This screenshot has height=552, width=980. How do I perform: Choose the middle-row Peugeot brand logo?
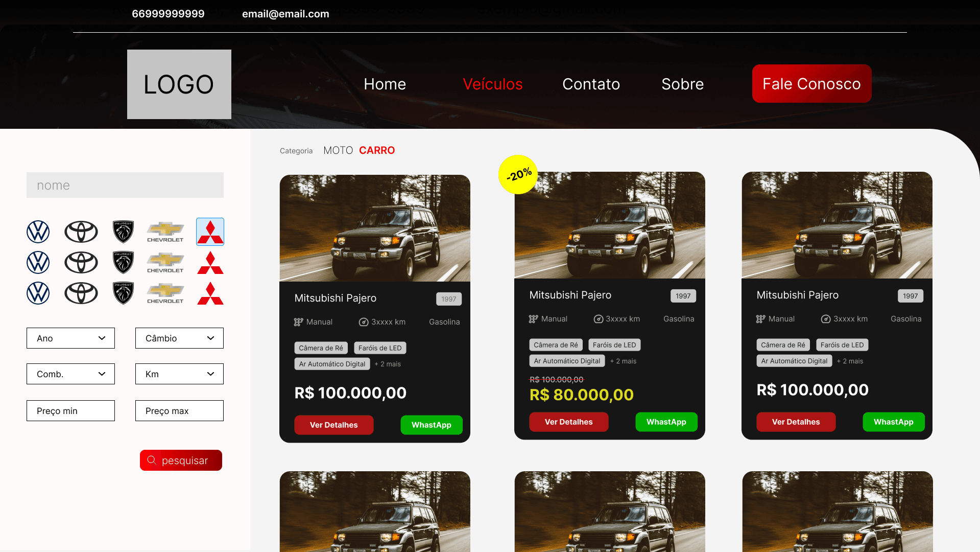click(123, 263)
